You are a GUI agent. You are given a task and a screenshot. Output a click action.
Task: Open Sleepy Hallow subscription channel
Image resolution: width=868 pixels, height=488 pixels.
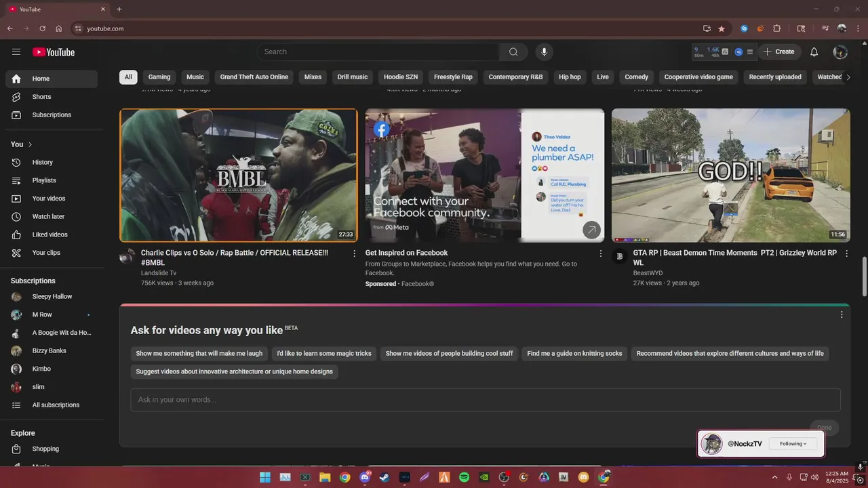(52, 297)
